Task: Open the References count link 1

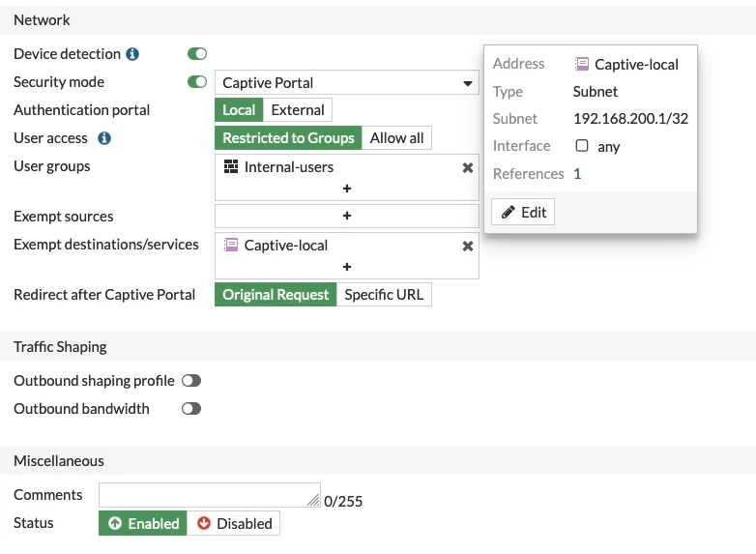Action: point(577,174)
